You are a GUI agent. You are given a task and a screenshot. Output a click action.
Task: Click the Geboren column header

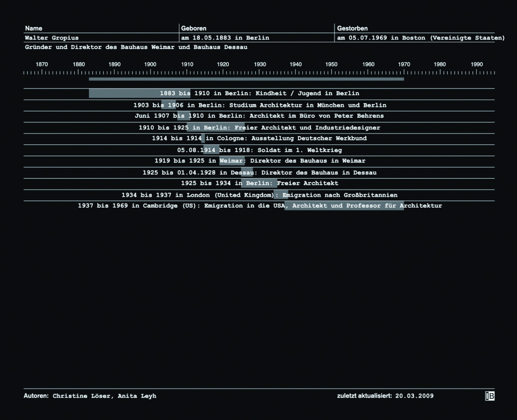click(x=194, y=28)
